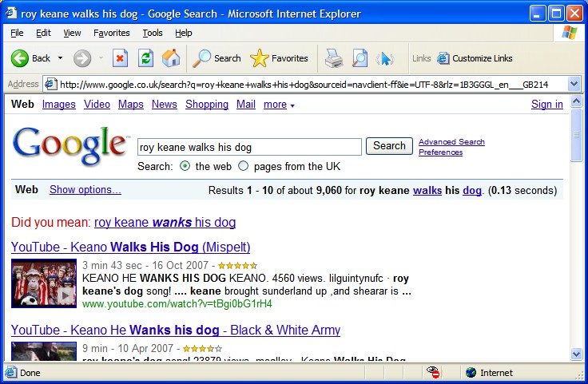Select 'the web' search radio
The image size is (588, 384).
[185, 166]
